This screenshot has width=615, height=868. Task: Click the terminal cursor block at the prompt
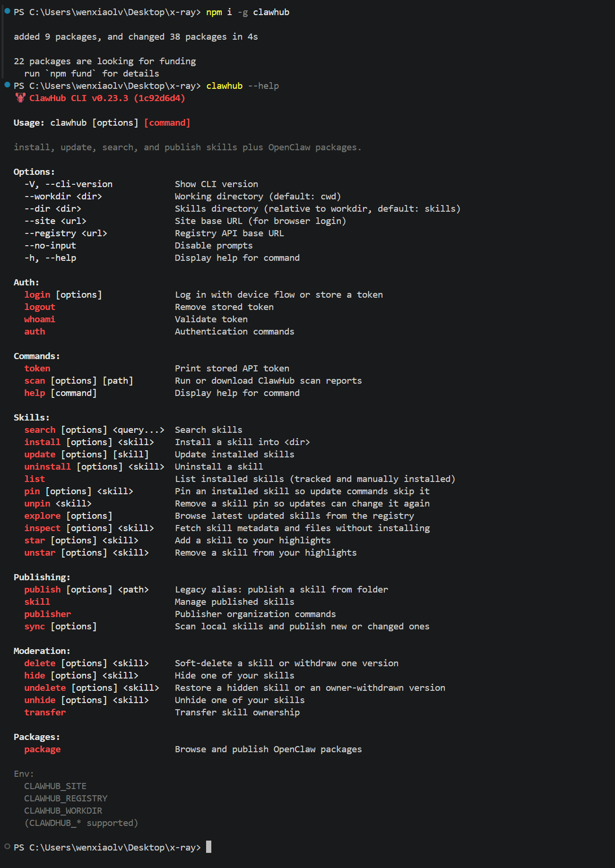click(x=208, y=847)
